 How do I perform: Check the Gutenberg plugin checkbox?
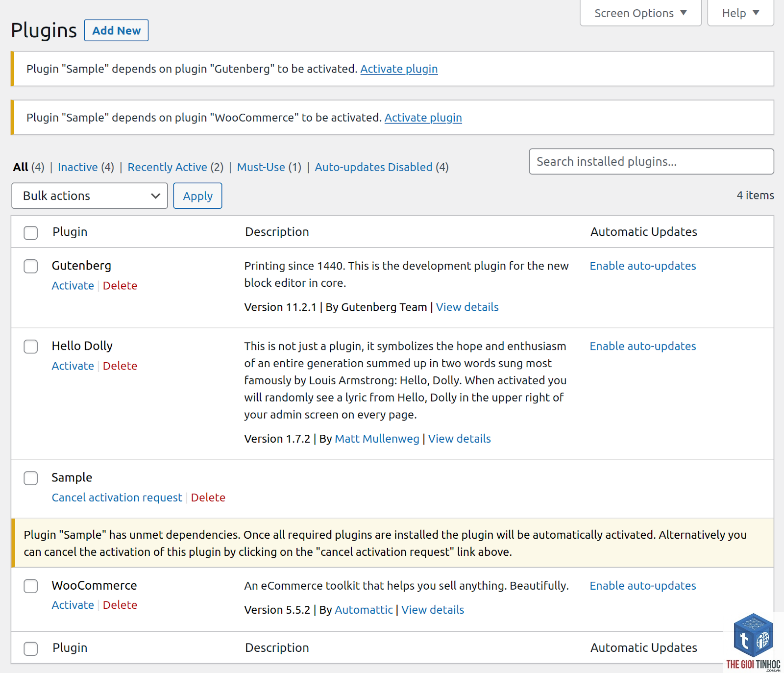tap(31, 266)
